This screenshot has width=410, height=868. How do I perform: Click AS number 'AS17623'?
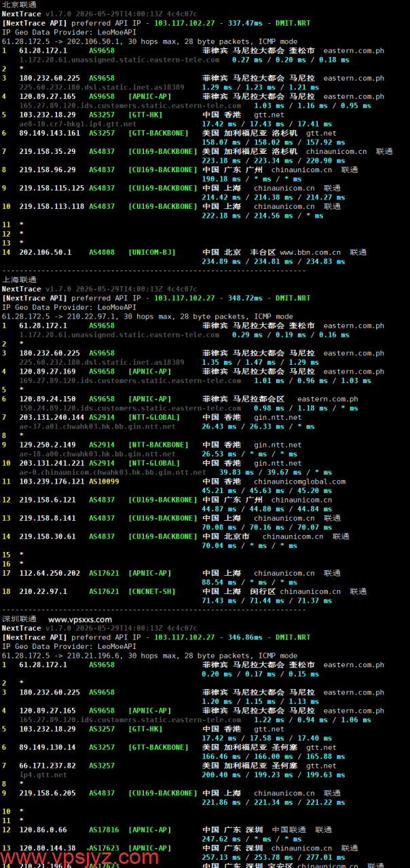click(104, 848)
